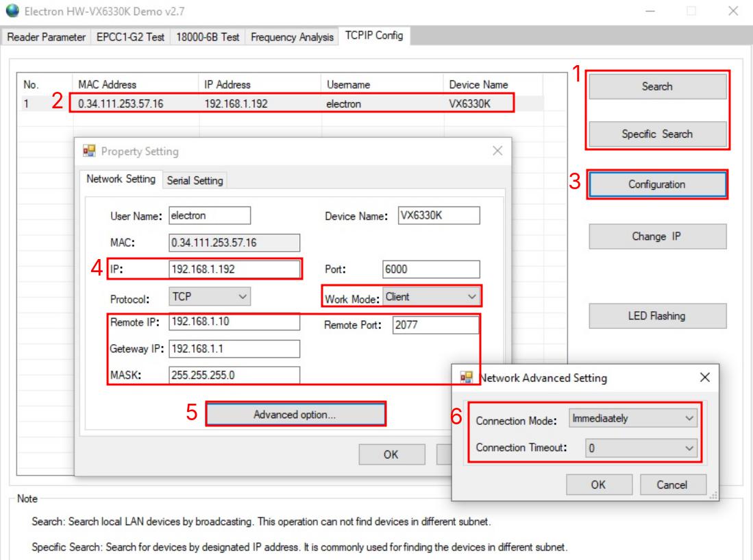Screen dimensions: 753x560
Task: Click the Specific Search button
Action: [x=657, y=134]
